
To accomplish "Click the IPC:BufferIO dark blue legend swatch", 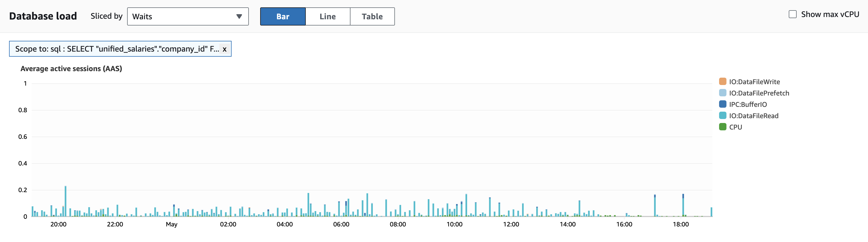I will click(722, 104).
